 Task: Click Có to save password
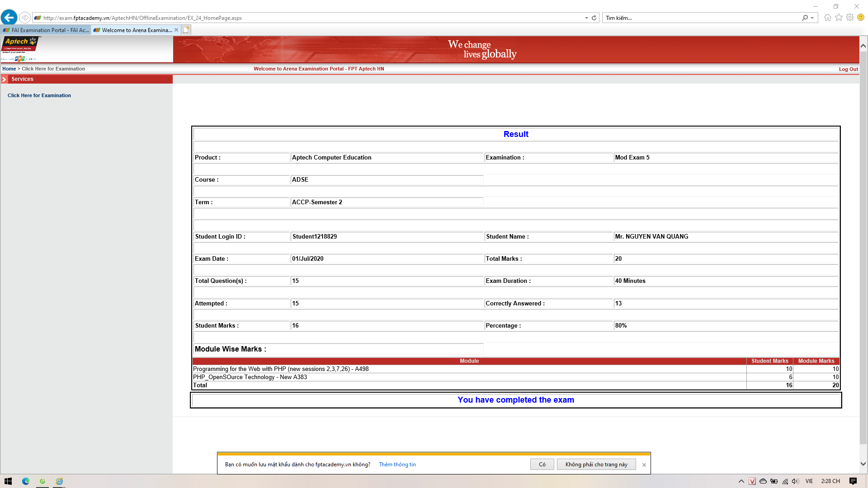[542, 465]
